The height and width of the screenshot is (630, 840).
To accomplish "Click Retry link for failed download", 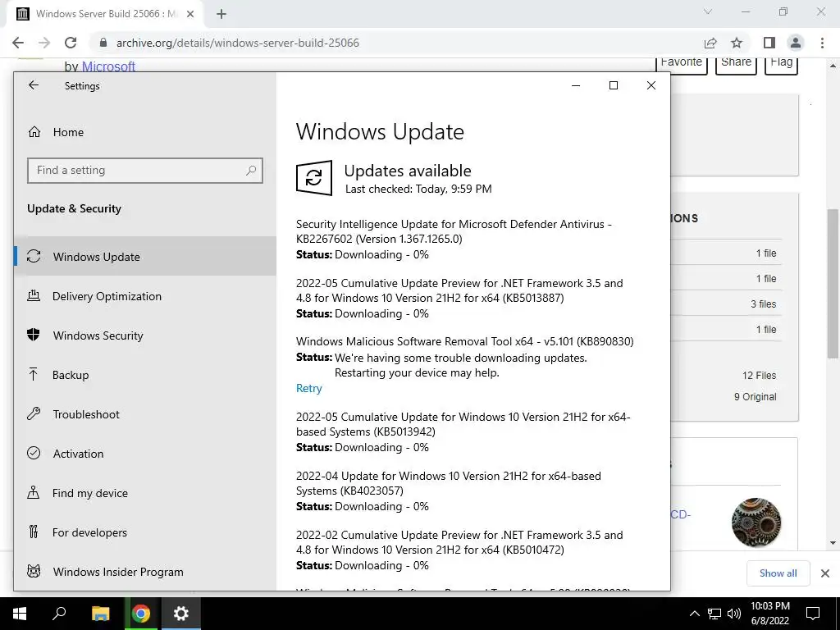I will (308, 388).
